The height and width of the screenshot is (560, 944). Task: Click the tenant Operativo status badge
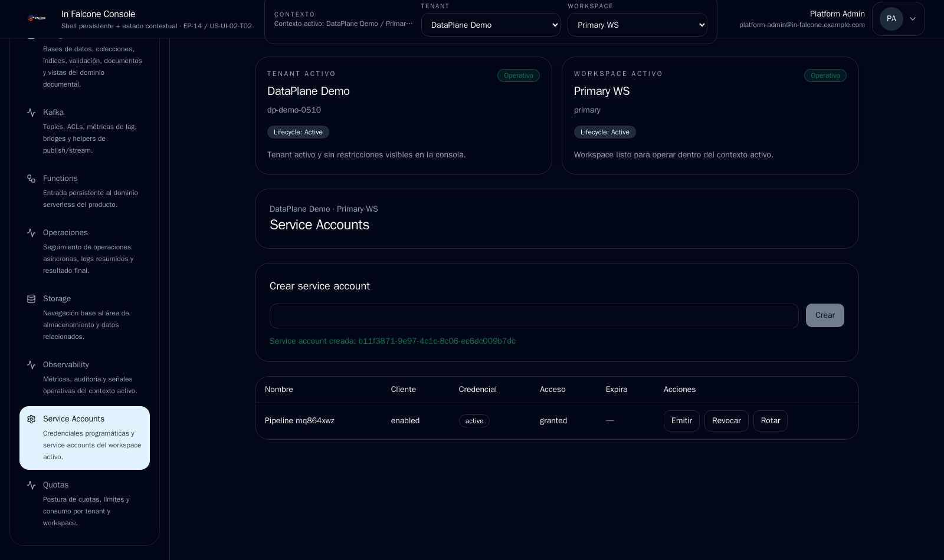pyautogui.click(x=519, y=75)
